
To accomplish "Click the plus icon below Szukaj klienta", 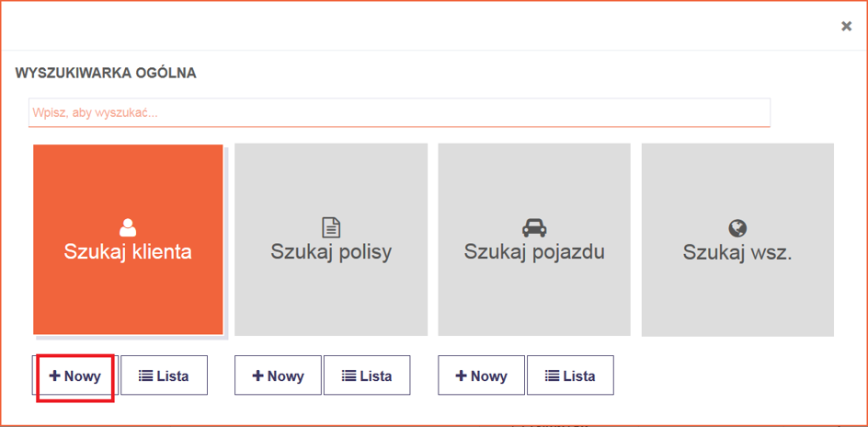I will click(x=55, y=376).
